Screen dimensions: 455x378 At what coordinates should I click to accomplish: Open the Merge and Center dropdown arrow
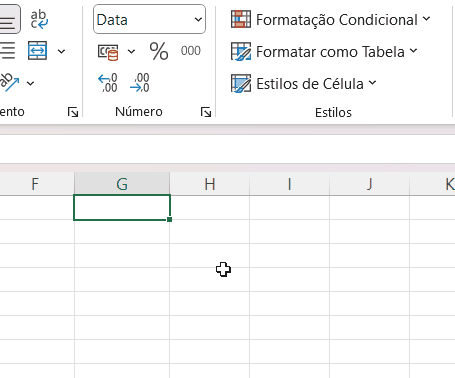pyautogui.click(x=61, y=51)
